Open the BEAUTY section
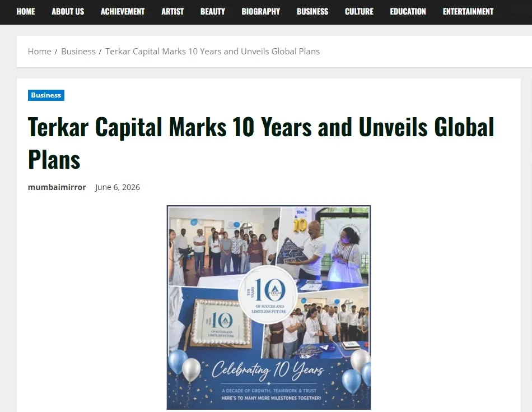Image resolution: width=532 pixels, height=412 pixels. point(213,12)
